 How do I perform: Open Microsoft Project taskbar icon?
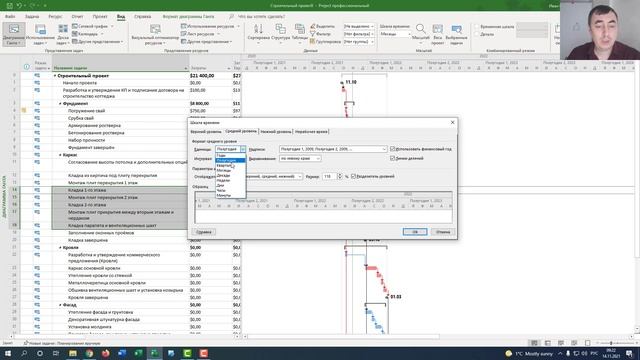coord(155,353)
